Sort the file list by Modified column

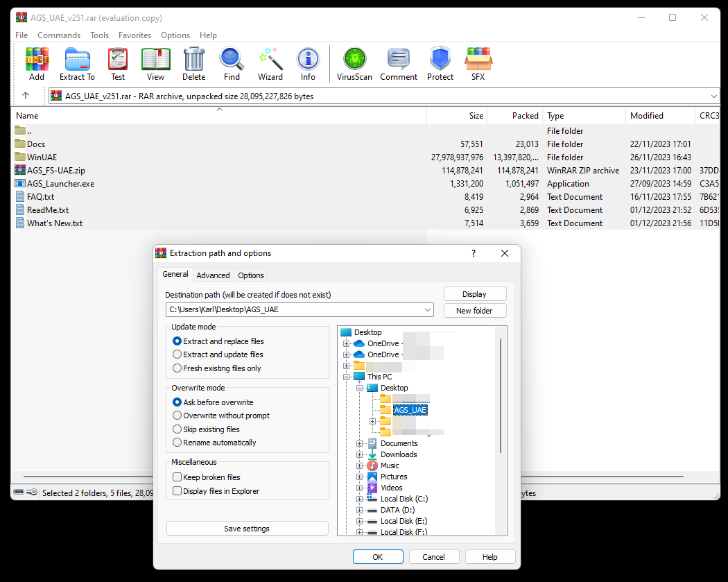coord(660,116)
